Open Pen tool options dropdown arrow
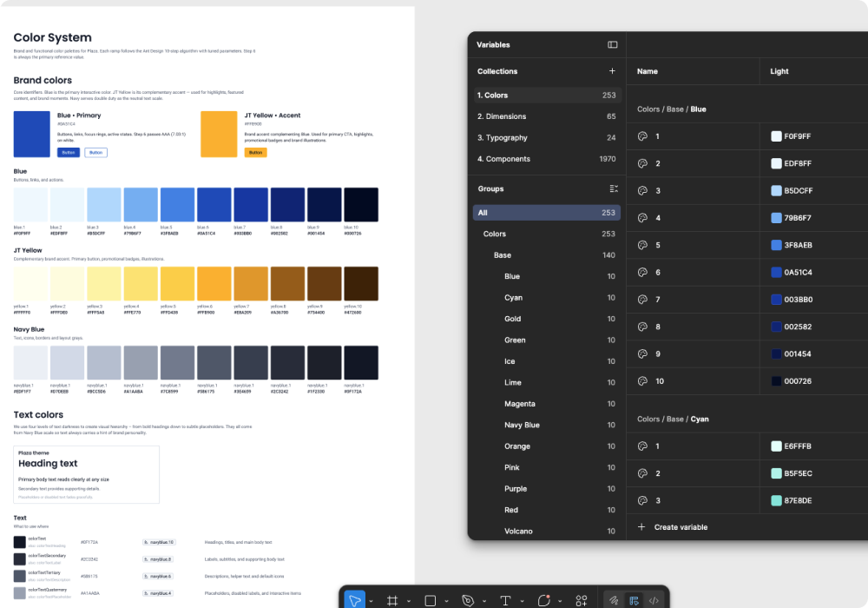The image size is (868, 608). pyautogui.click(x=484, y=601)
